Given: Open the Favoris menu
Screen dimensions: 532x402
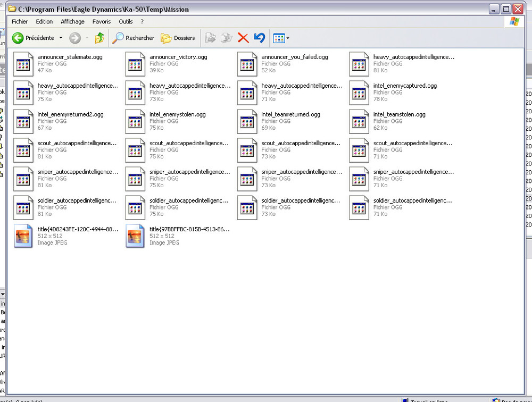Looking at the screenshot, I should pyautogui.click(x=102, y=21).
